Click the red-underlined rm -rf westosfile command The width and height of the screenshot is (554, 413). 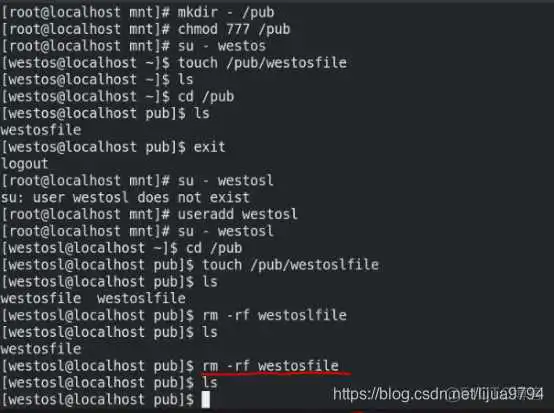click(270, 366)
